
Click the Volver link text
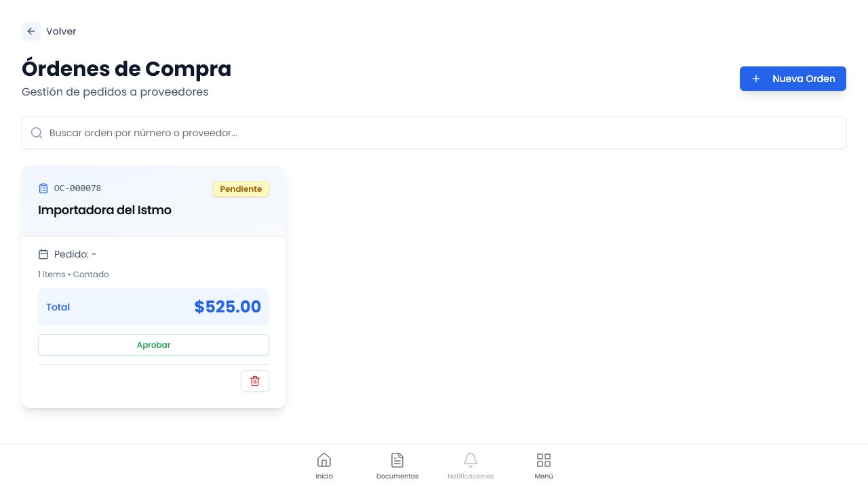tap(61, 31)
